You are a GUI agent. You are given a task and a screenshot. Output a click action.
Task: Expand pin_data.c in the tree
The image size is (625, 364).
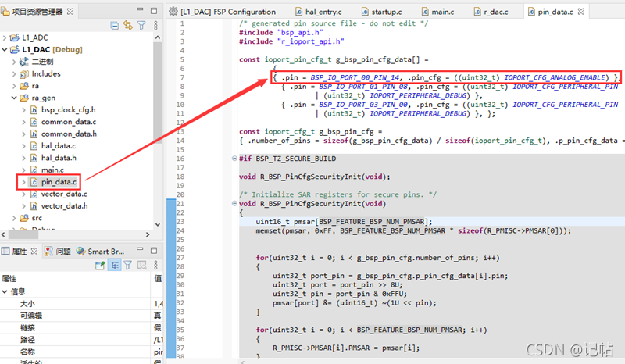(x=23, y=182)
